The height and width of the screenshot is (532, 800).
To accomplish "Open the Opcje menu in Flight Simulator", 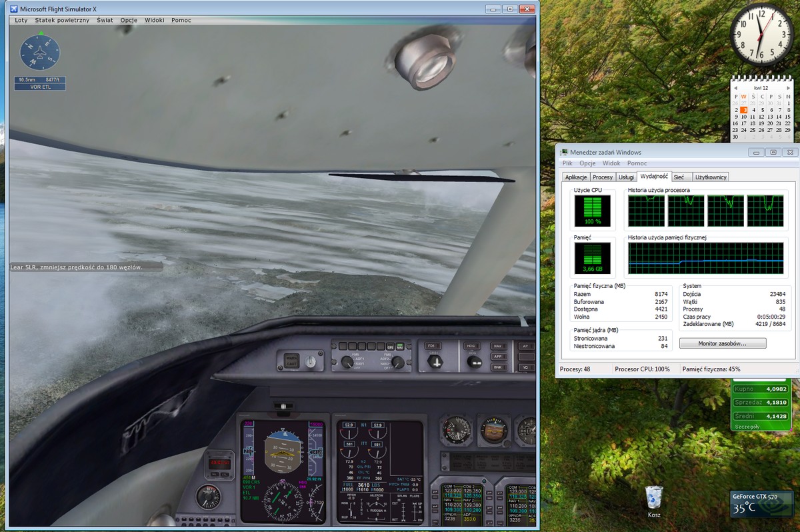I will coord(129,20).
